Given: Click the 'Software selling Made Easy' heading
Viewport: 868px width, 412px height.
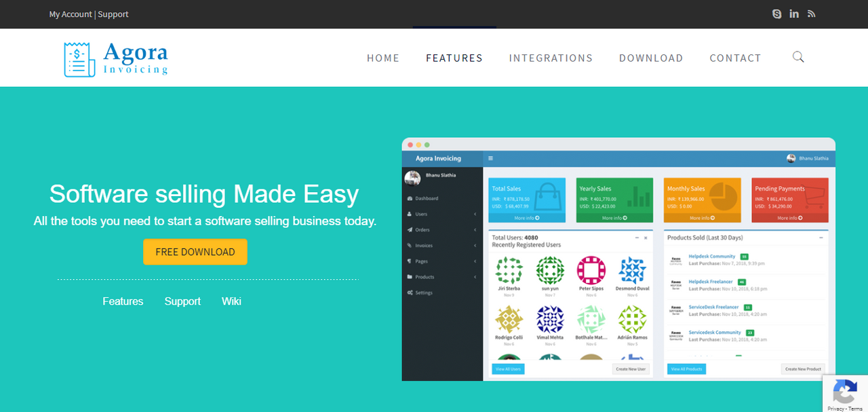Looking at the screenshot, I should coord(204,194).
